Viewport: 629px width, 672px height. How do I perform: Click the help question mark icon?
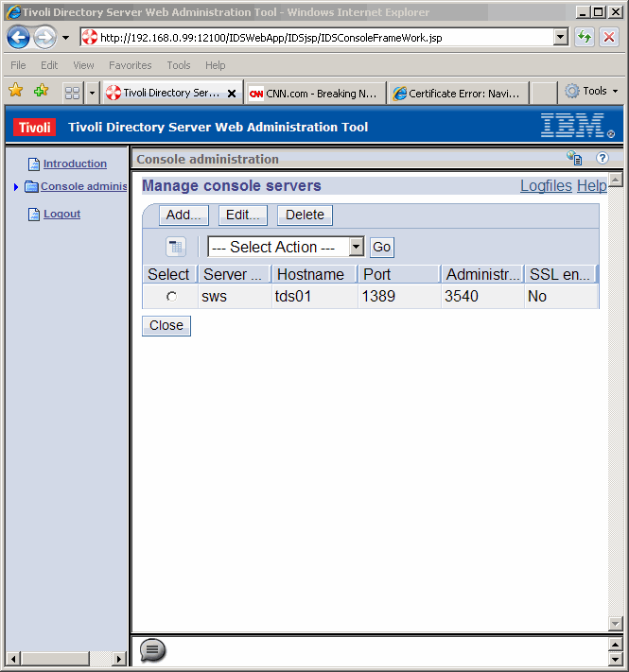point(603,159)
